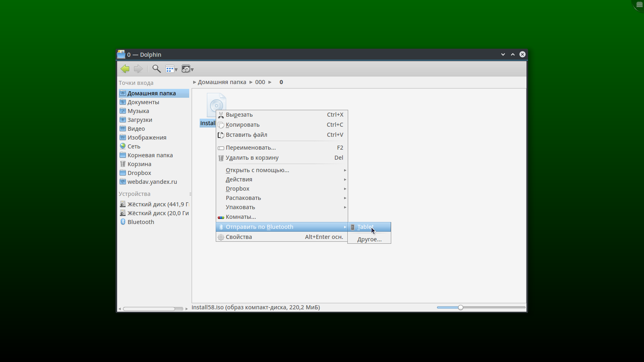Click the 000 breadcrumb folder
This screenshot has height=362, width=644.
pos(260,82)
